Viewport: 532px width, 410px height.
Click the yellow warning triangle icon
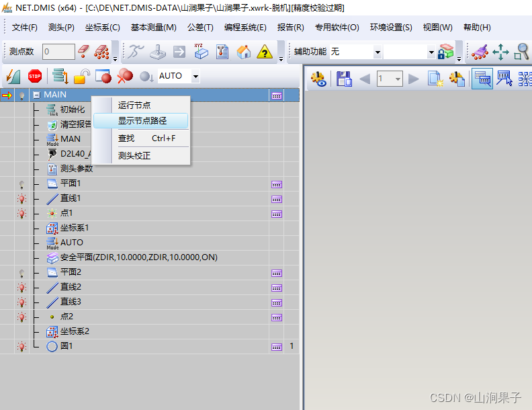click(x=265, y=52)
